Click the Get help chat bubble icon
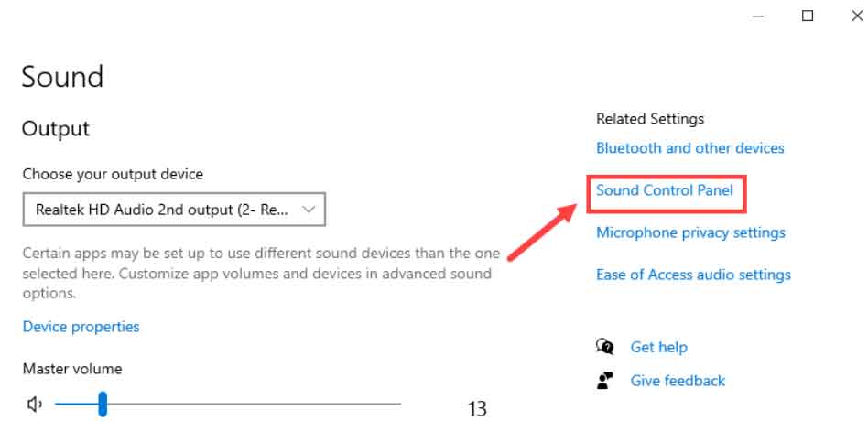The width and height of the screenshot is (868, 421). (605, 347)
